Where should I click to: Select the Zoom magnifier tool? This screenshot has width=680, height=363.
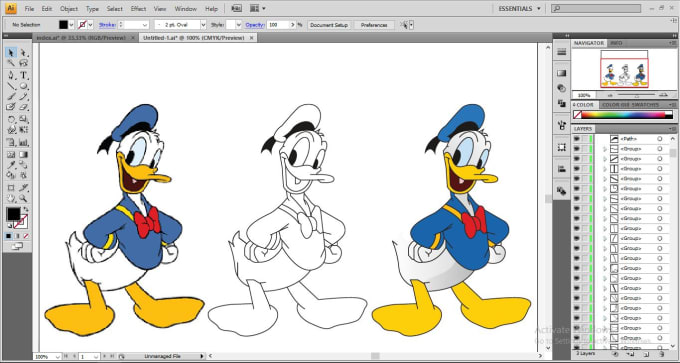click(23, 199)
